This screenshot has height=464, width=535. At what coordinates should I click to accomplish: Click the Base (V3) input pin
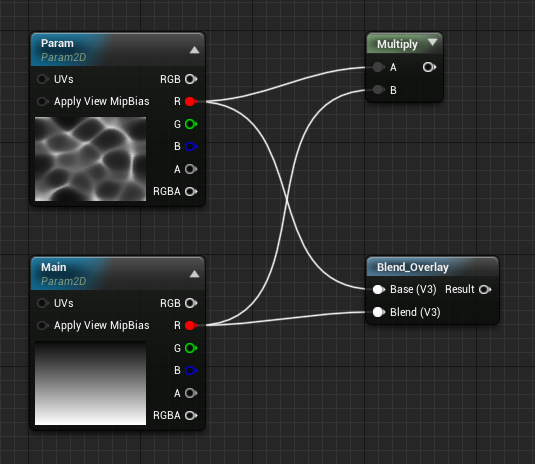click(x=378, y=290)
